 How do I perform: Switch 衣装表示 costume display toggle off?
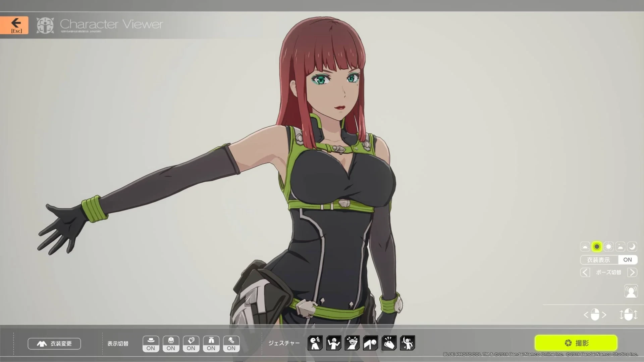tap(627, 260)
